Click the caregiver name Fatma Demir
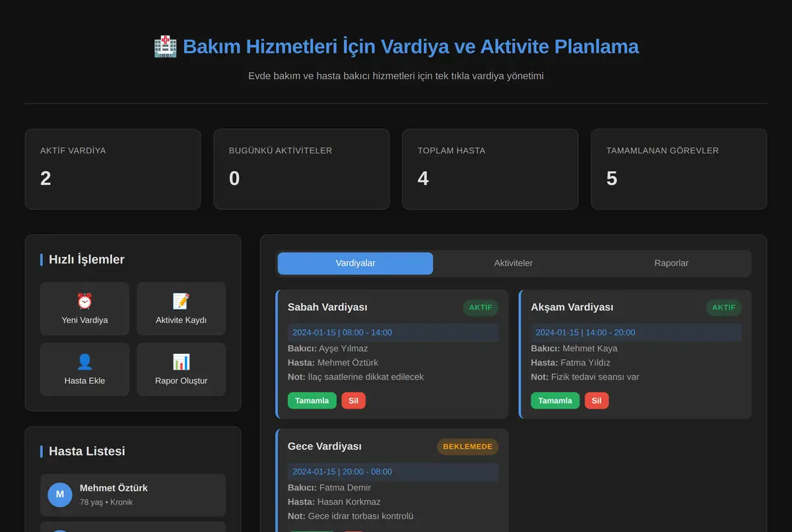 point(345,488)
